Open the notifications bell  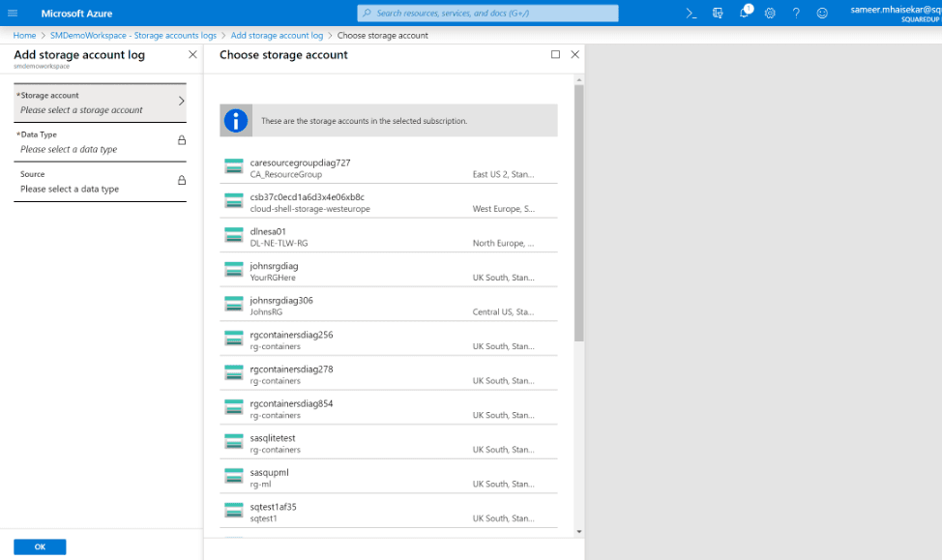745,13
